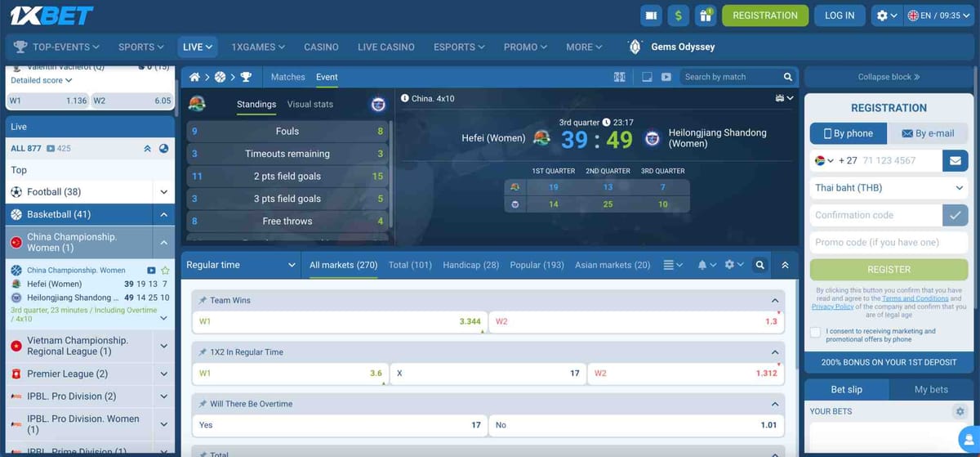Open site settings gear in header
980x457 pixels.
[887, 16]
